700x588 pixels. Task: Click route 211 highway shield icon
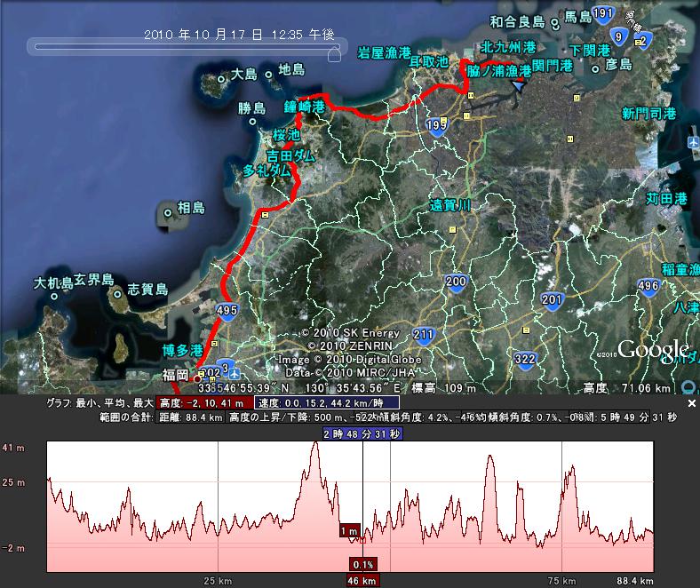[423, 335]
